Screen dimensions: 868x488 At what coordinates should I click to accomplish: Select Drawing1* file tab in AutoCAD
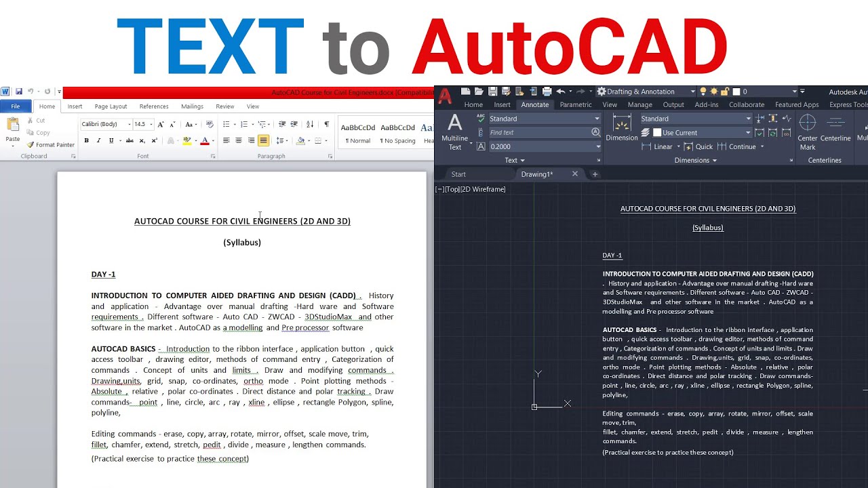coord(536,174)
